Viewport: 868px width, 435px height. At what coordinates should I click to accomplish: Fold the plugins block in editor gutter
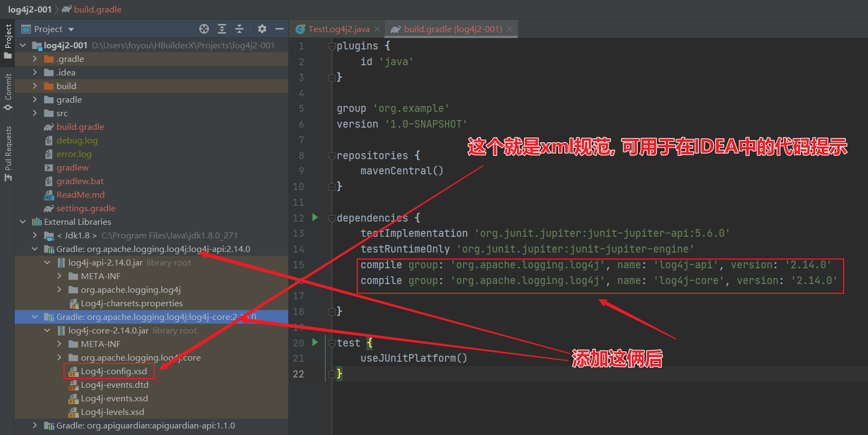[x=332, y=46]
